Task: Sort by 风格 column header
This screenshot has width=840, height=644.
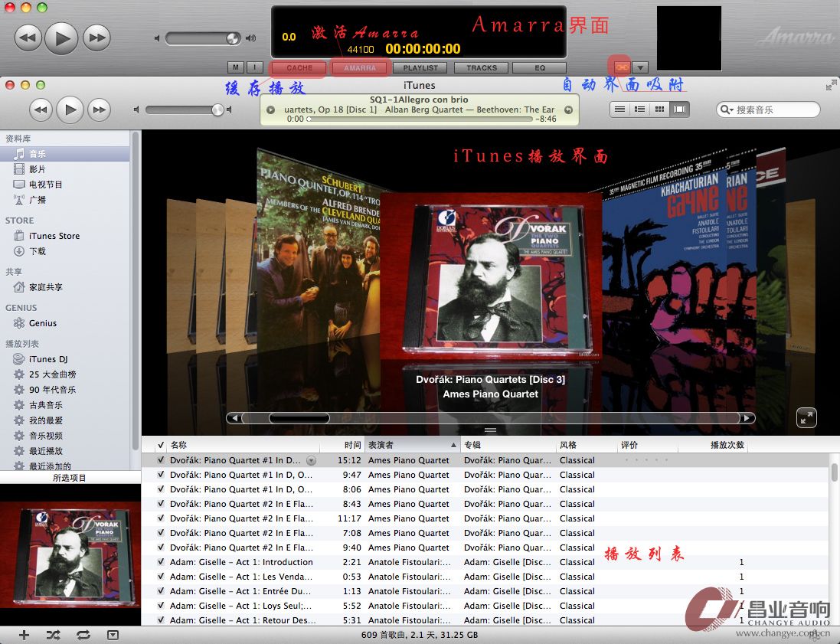Action: (x=587, y=445)
